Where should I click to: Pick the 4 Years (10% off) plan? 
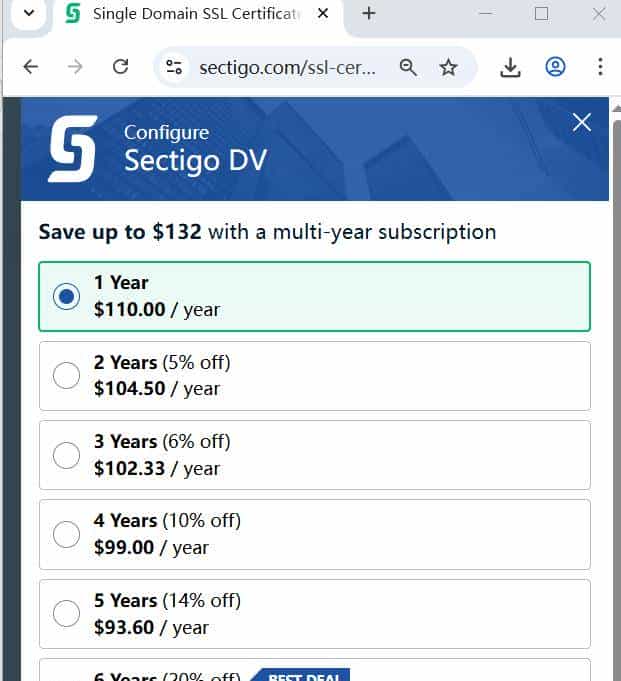pyautogui.click(x=66, y=534)
